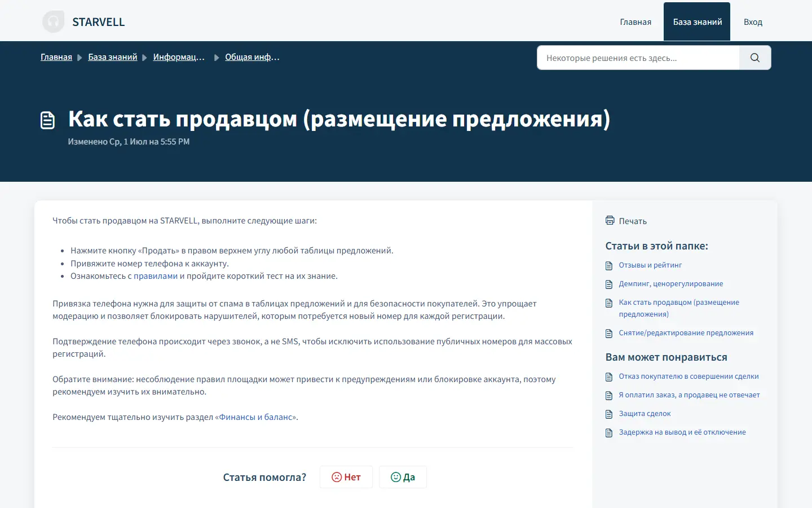The image size is (812, 508).
Task: Click the Изменено Ср, 1 Июл date text
Action: (x=129, y=142)
